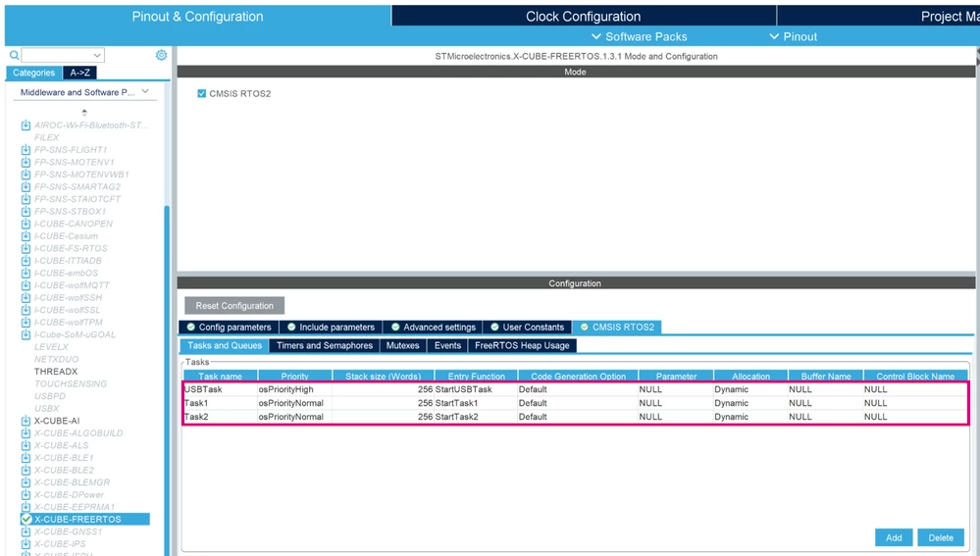The height and width of the screenshot is (556, 980).
Task: Select the FreeRTOS Heap Usage tab
Action: point(522,345)
